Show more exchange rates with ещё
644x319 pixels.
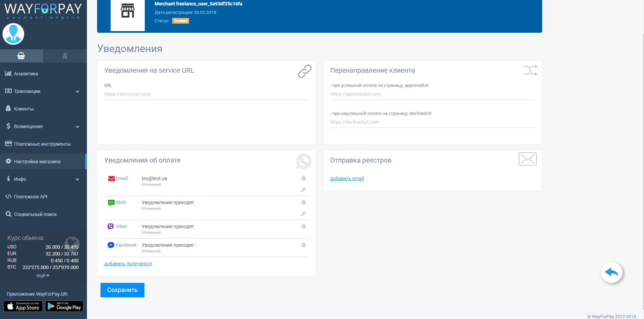coord(43,275)
